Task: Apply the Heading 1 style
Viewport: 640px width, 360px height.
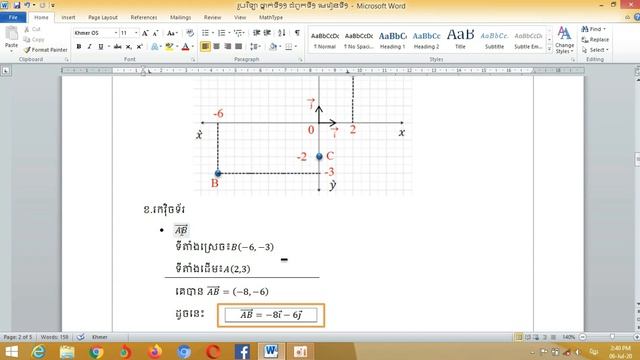Action: (392, 40)
